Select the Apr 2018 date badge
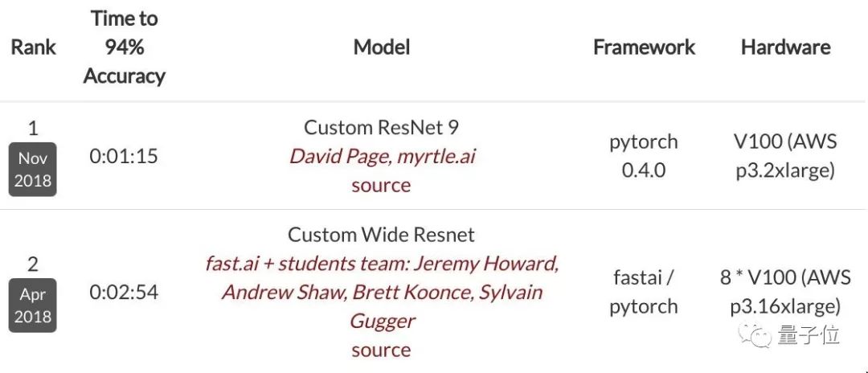Image resolution: width=868 pixels, height=373 pixels. tap(33, 305)
